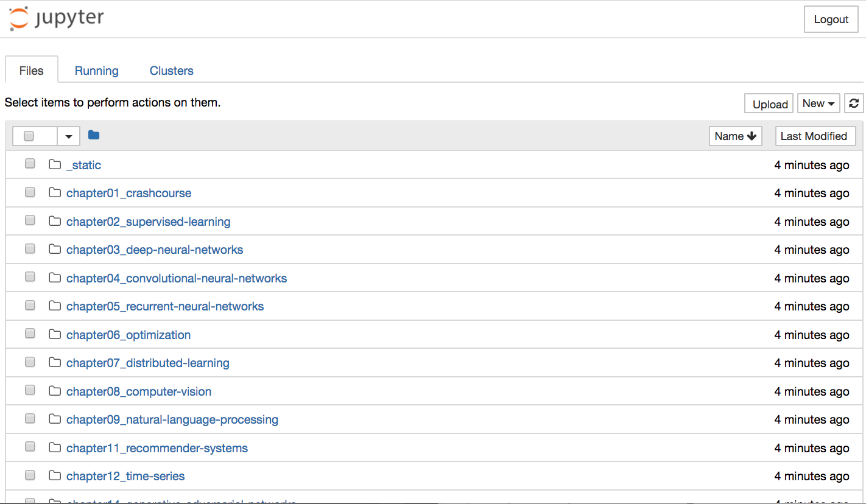Image resolution: width=866 pixels, height=504 pixels.
Task: Click the refresh notebook list icon
Action: tap(854, 103)
